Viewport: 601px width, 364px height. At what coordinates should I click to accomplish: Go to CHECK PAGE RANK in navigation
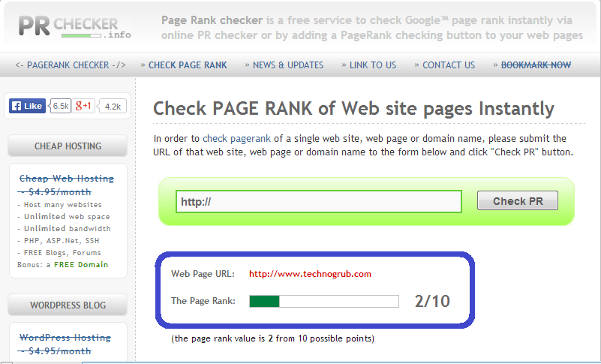[x=188, y=65]
